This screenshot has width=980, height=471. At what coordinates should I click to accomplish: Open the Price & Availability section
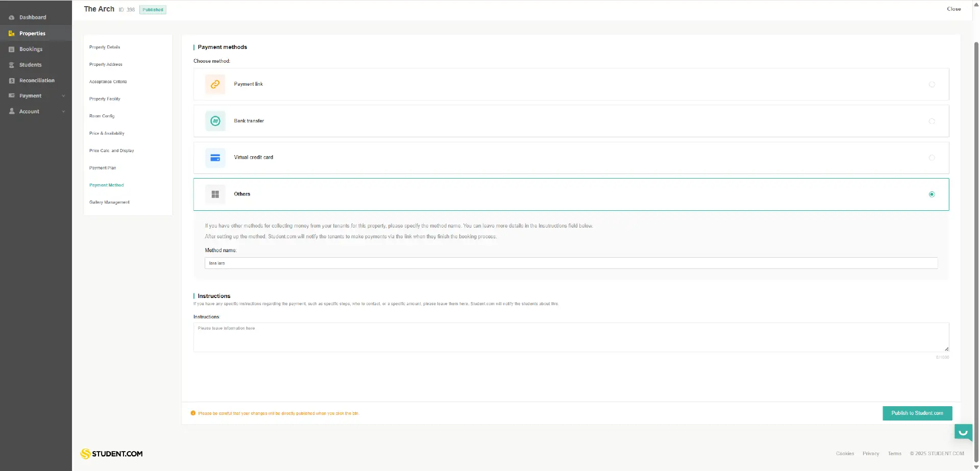(107, 133)
